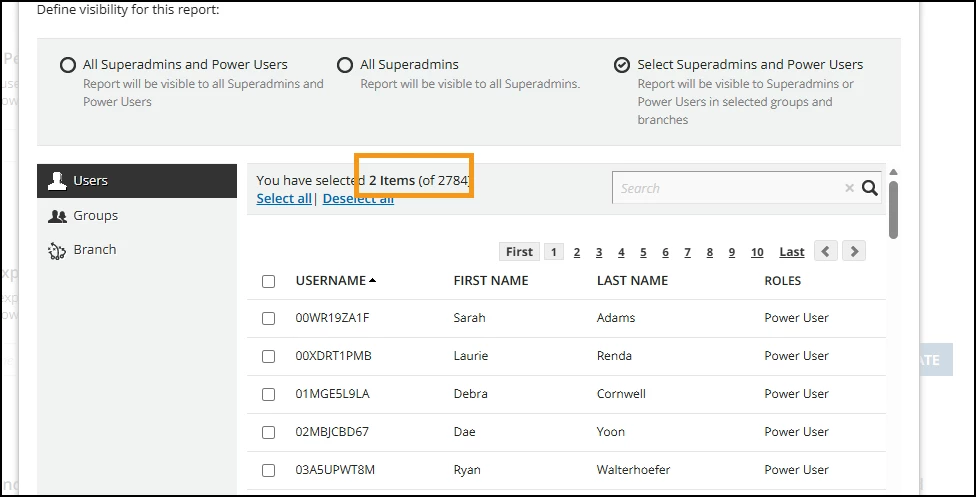Check the box for user 01MGE5L9LA
This screenshot has height=497, width=976.
click(x=268, y=394)
